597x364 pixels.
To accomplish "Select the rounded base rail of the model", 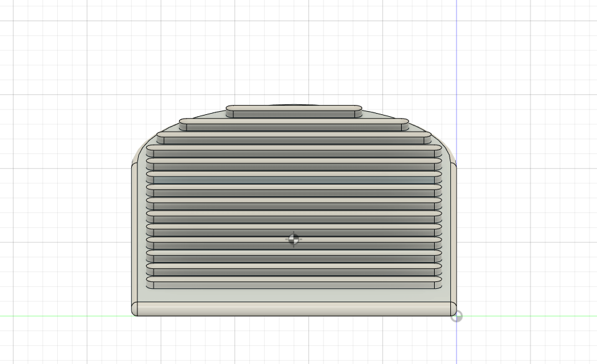I will pyautogui.click(x=294, y=309).
